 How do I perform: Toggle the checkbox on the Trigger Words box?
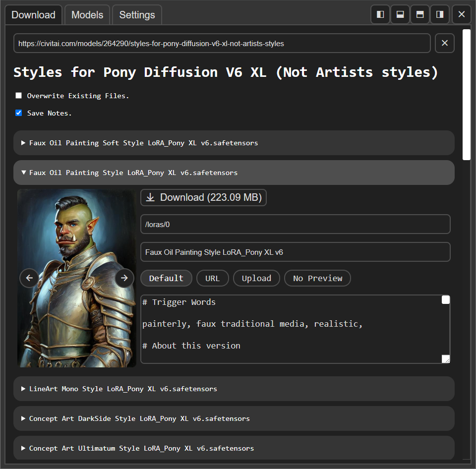445,299
